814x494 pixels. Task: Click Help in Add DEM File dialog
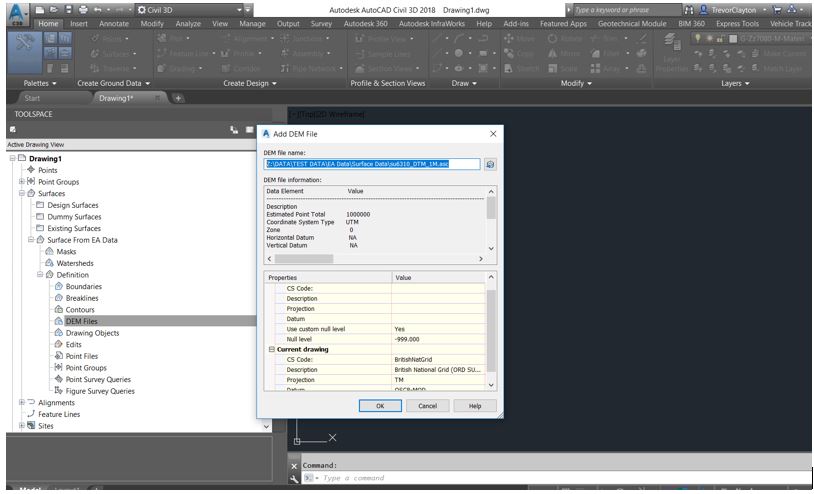[x=475, y=406]
